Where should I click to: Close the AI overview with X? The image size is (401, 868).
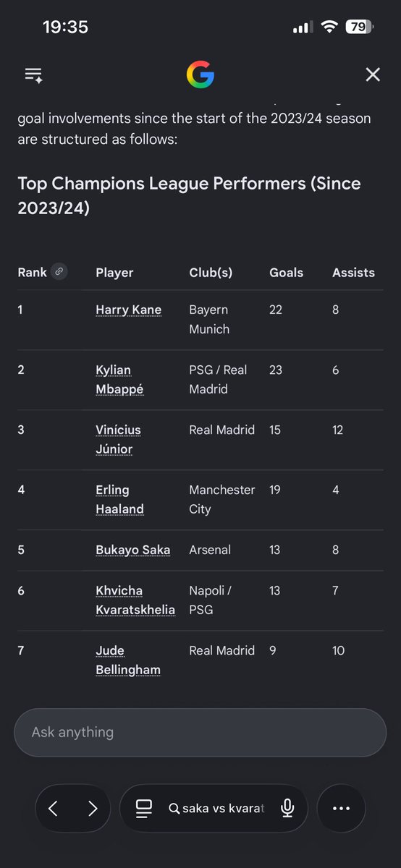pos(373,75)
